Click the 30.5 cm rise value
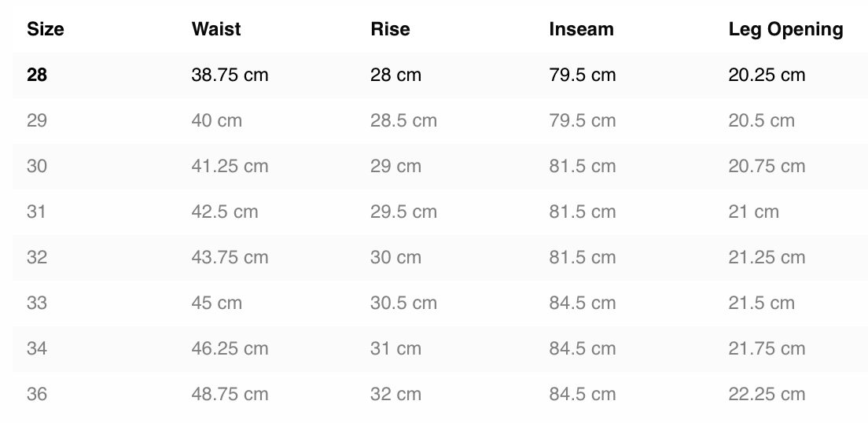This screenshot has width=868, height=423. (403, 303)
